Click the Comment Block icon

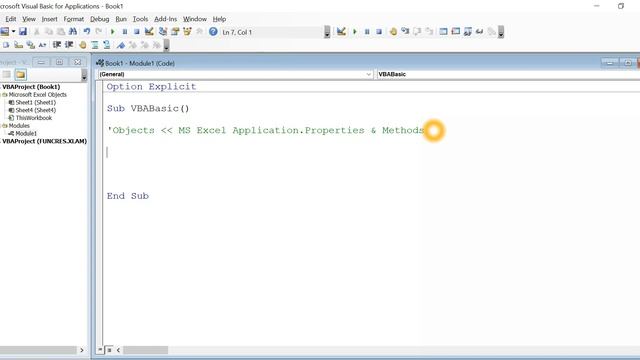pyautogui.click(x=95, y=45)
